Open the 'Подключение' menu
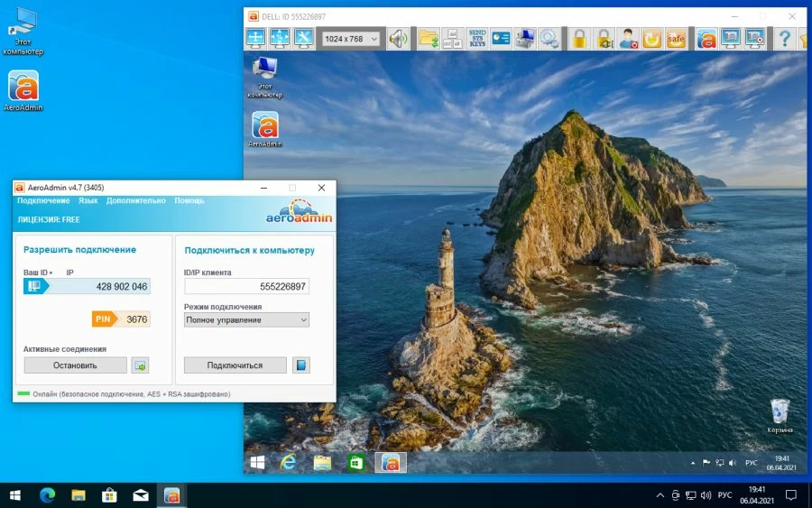Image resolution: width=812 pixels, height=508 pixels. [43, 200]
